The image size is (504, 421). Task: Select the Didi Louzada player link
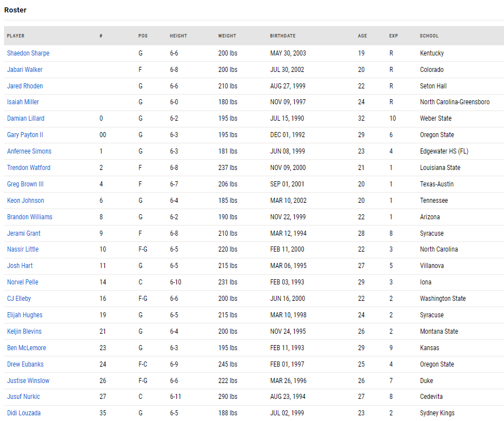tap(24, 413)
